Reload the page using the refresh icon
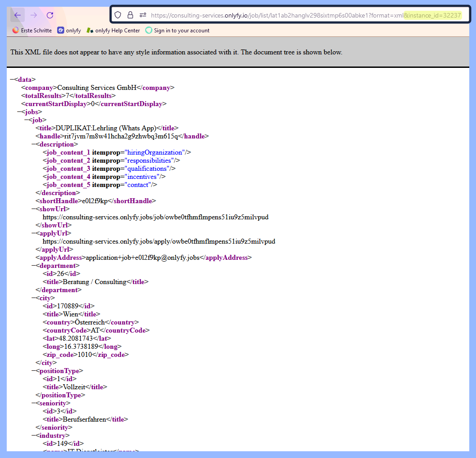Screen dimensions: 476x458 [x=50, y=15]
